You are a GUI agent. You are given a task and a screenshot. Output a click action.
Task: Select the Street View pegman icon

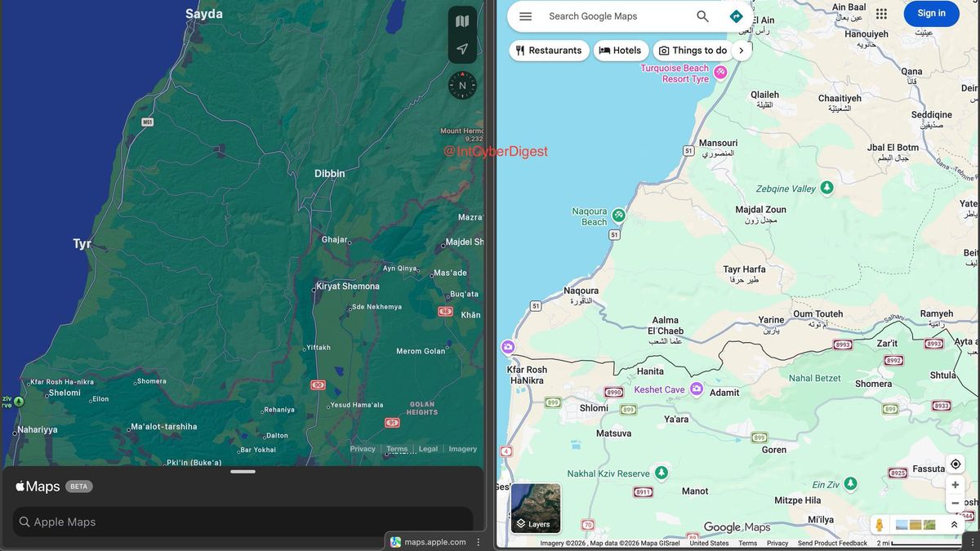coord(880,525)
